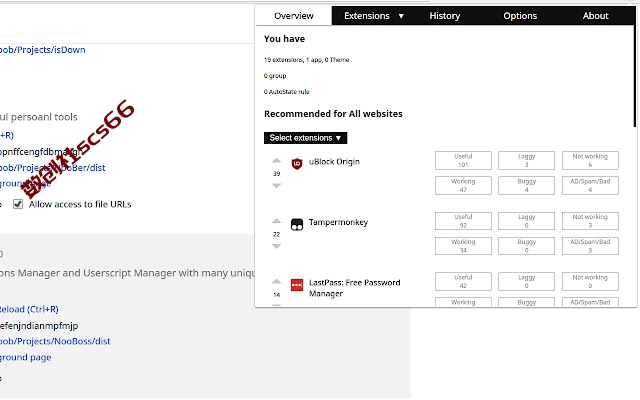The height and width of the screenshot is (400, 640).
Task: Tag uBlock Origin as Buggy
Action: 527,185
